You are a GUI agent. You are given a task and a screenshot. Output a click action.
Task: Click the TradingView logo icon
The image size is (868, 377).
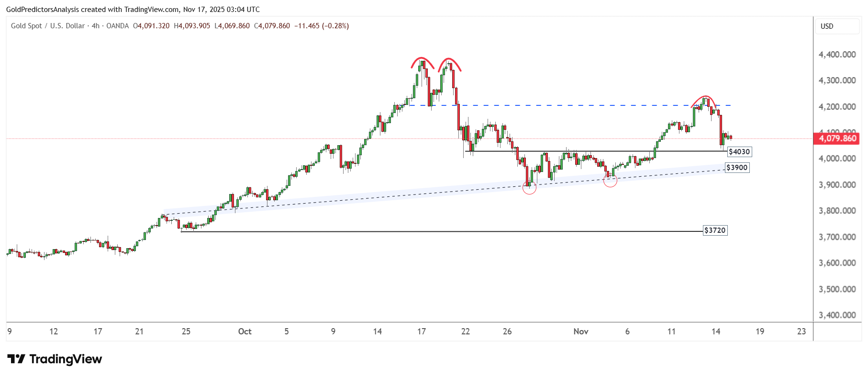point(16,359)
